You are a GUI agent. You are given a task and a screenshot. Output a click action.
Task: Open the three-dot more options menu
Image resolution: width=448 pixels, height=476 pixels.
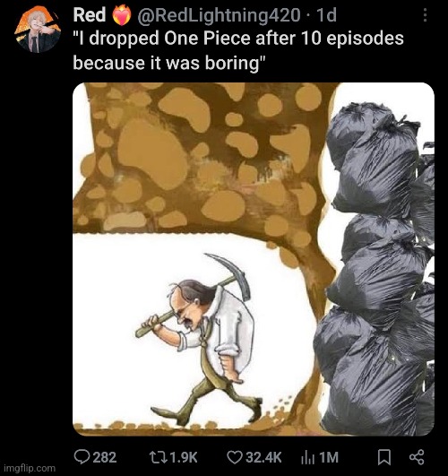tap(426, 15)
